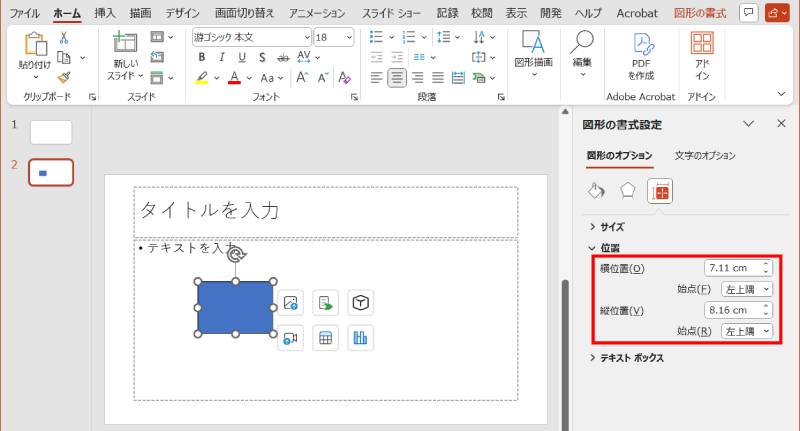This screenshot has height=431, width=800.
Task: Click the insert chart placeholder icon
Action: click(360, 338)
